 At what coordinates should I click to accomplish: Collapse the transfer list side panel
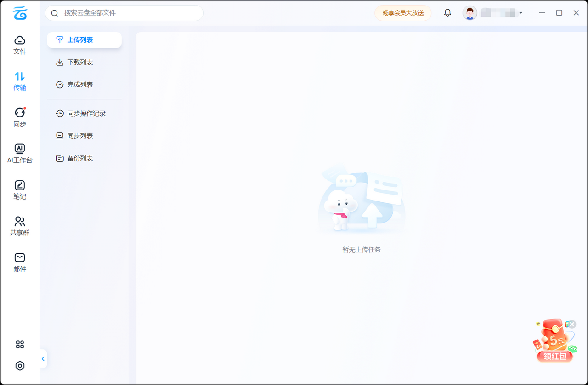tap(43, 359)
